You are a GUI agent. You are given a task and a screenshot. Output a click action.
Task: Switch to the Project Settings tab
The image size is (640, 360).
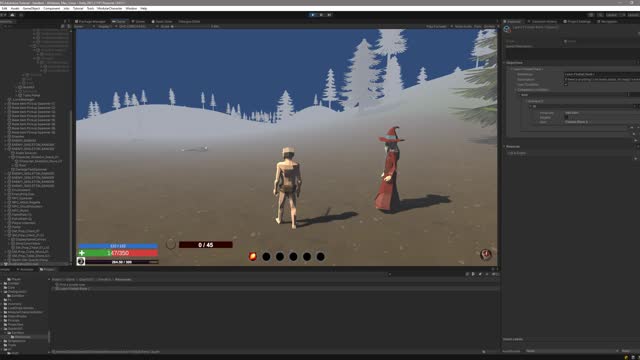pos(578,21)
